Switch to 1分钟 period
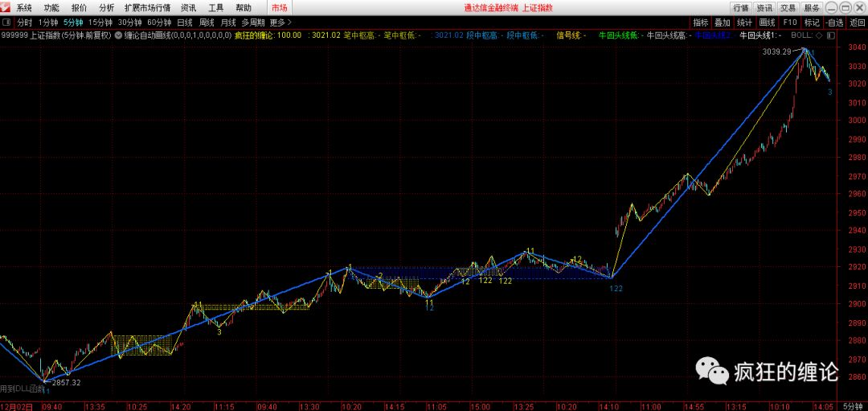Image resolution: width=868 pixels, height=411 pixels. coord(48,23)
